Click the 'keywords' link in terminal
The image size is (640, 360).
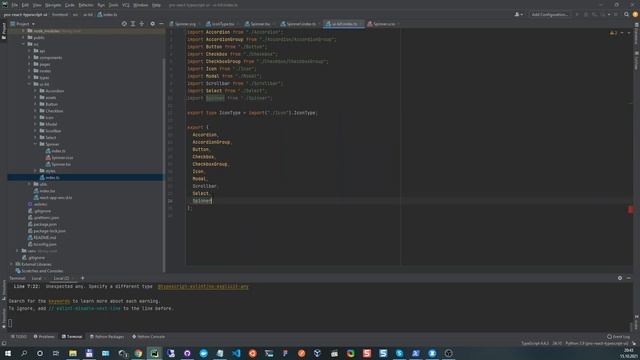pos(59,301)
